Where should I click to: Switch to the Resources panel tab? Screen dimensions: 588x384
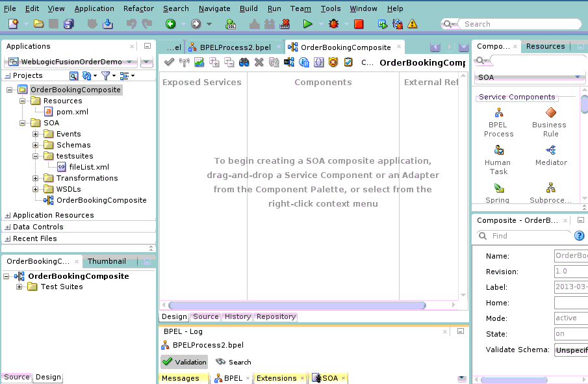point(545,46)
